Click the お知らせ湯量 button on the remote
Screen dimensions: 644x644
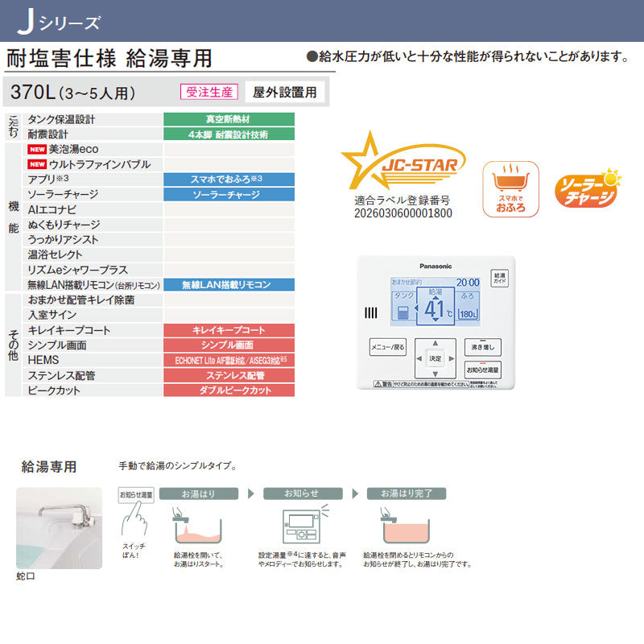[x=482, y=369]
